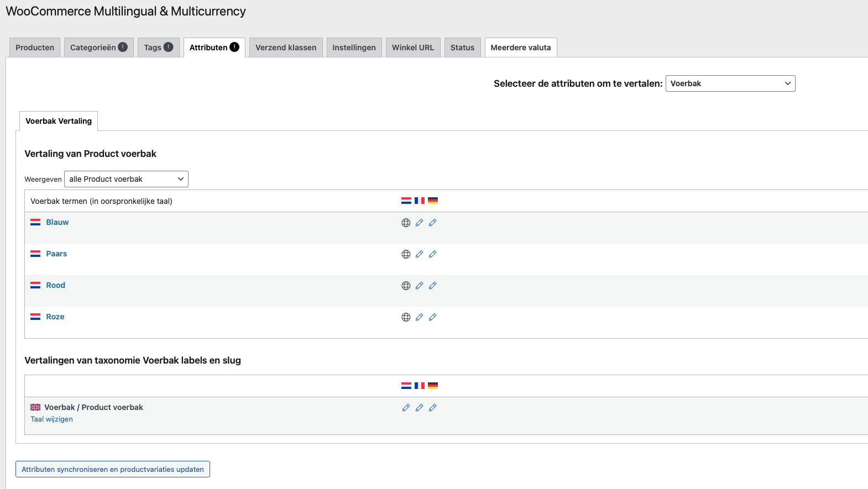Click 'Selecteer de attributen om te vertalen:' label
Screen dimensions: 868x489
[578, 83]
